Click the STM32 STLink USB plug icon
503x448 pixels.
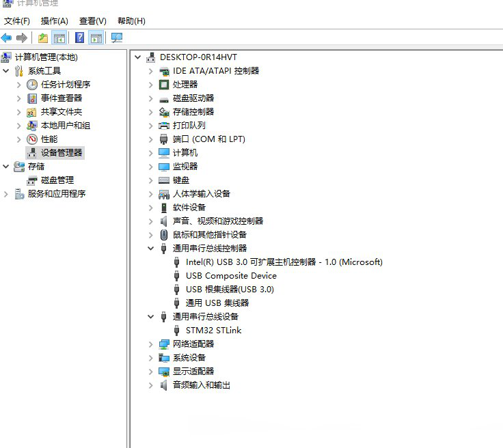(x=176, y=331)
